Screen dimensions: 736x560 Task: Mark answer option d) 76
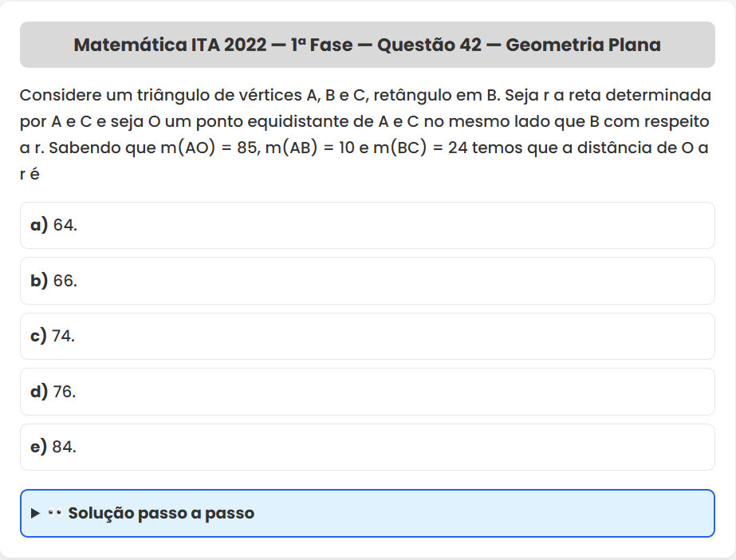367,392
